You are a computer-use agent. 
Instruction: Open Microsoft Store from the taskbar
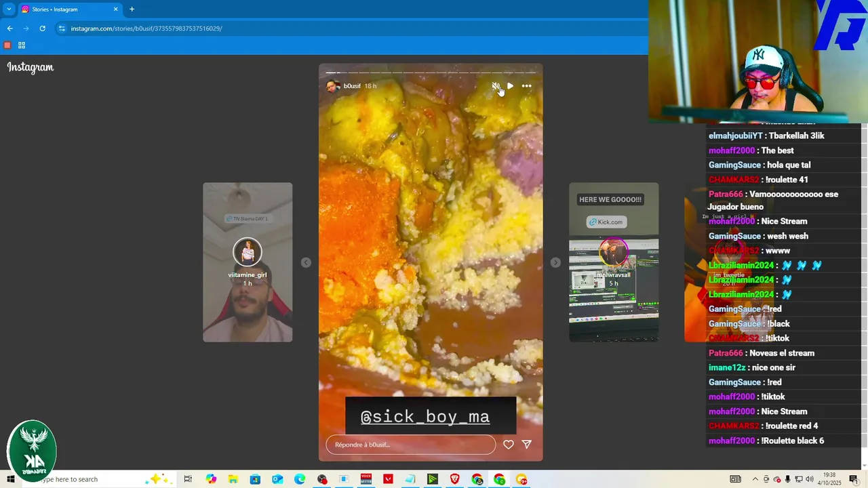click(255, 479)
